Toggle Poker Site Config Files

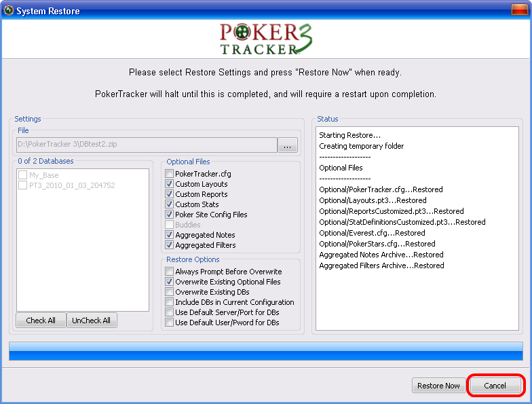coord(170,215)
